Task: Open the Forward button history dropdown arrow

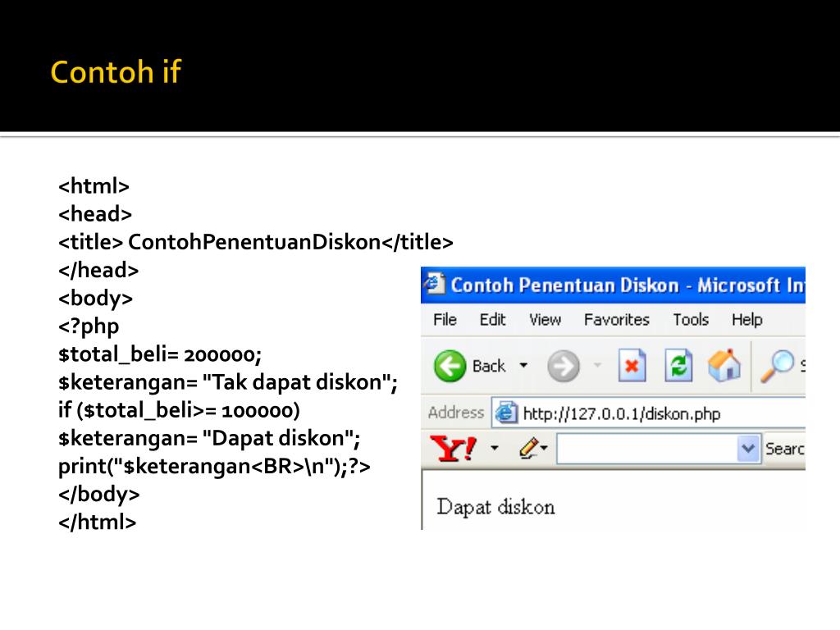Action: click(x=597, y=365)
